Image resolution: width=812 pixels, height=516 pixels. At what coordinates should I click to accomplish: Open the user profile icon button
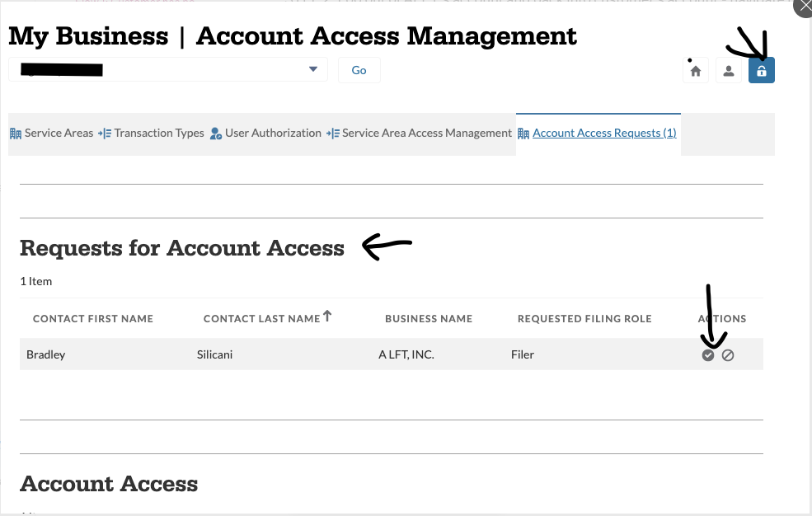[729, 70]
